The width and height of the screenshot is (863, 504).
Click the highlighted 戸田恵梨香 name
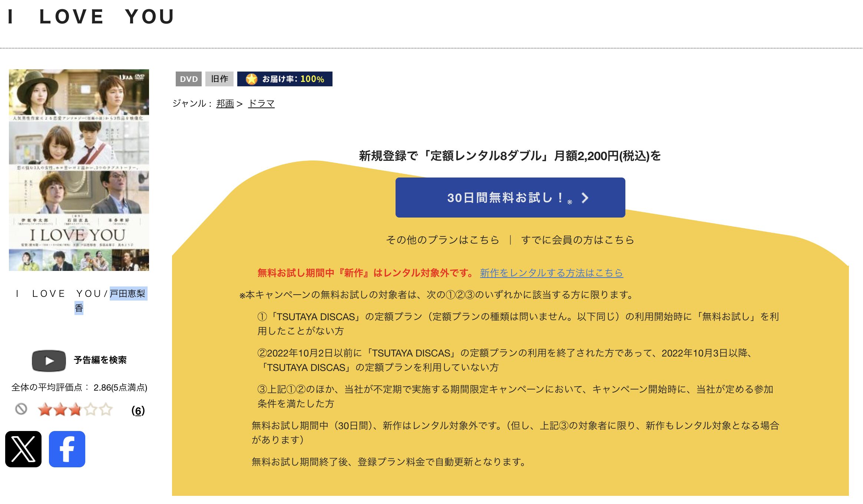pos(128,294)
